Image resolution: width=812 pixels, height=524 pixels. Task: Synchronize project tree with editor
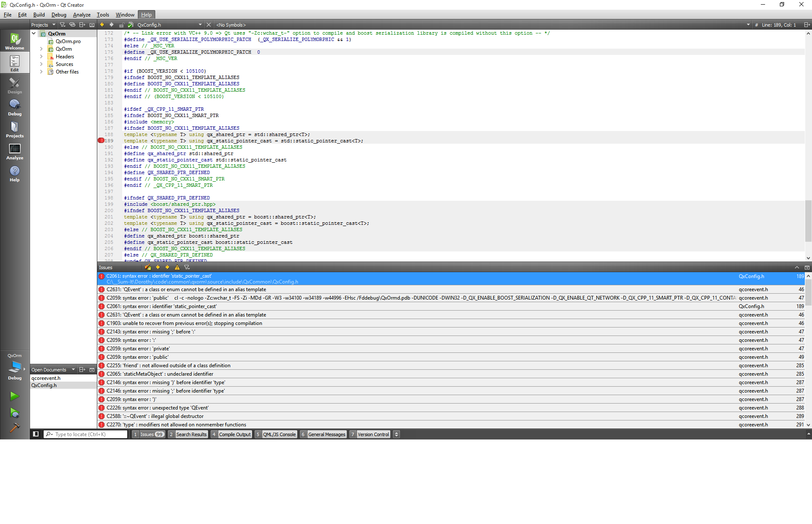point(72,25)
